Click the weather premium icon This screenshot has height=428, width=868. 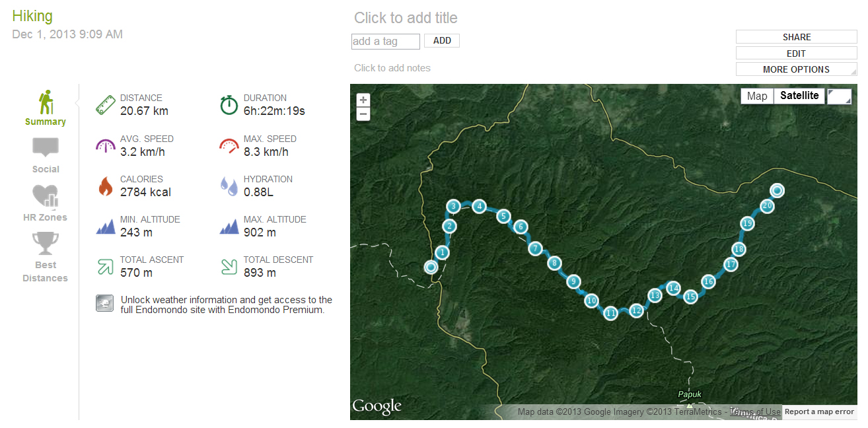coord(104,303)
